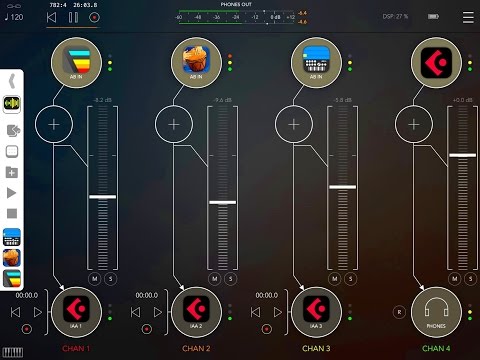Click the battery indicator icon
This screenshot has height=360, width=480.
pos(433,16)
